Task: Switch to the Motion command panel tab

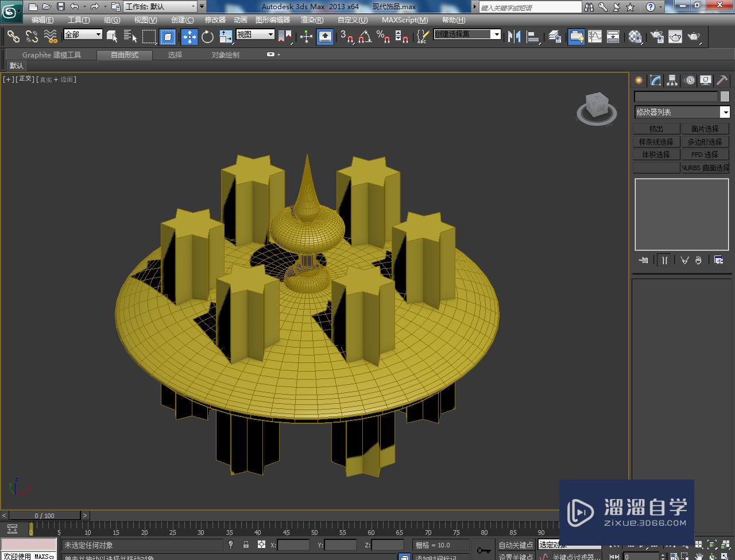Action: (690, 80)
